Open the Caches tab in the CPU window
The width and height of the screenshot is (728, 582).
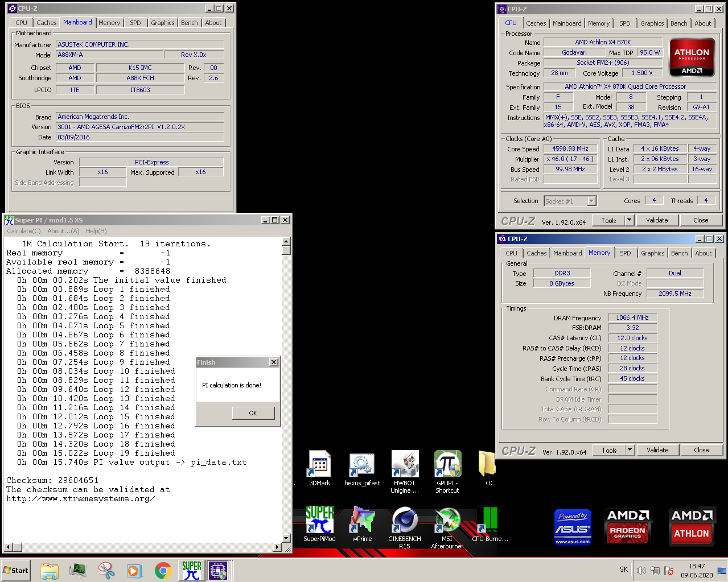pyautogui.click(x=536, y=23)
